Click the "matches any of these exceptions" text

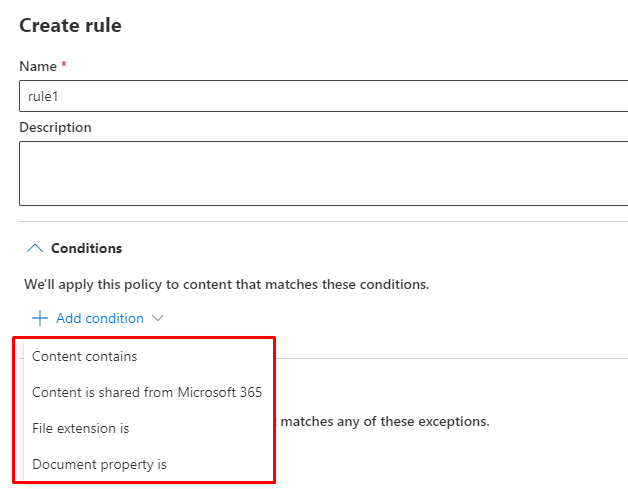384,421
